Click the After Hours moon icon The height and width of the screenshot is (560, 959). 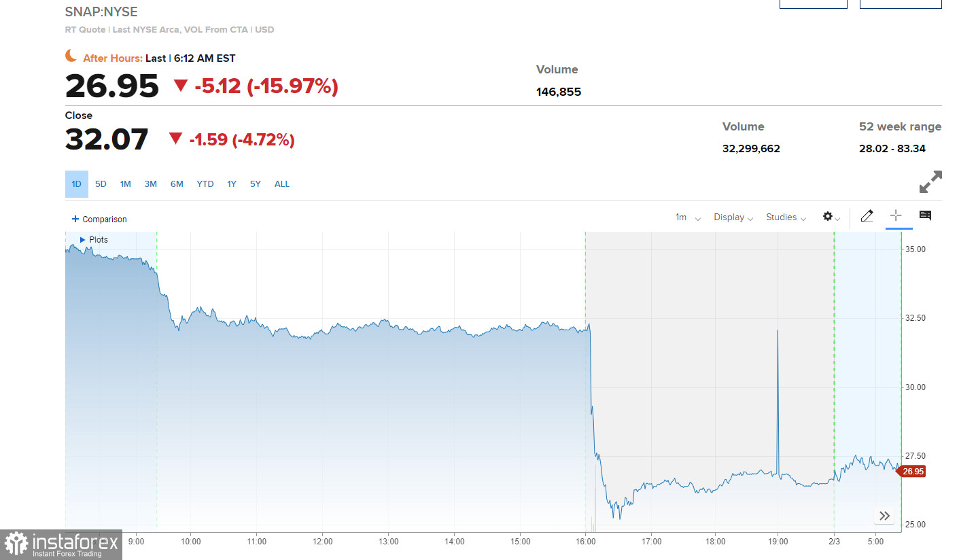click(71, 56)
